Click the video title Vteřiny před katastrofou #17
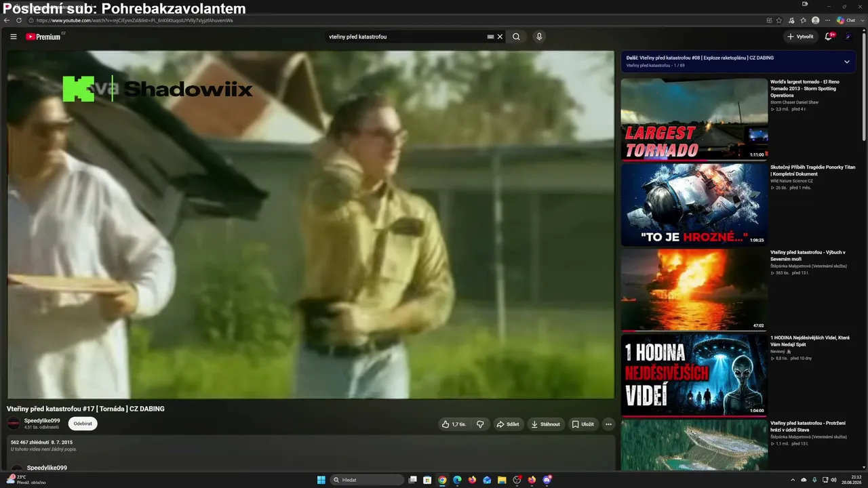 pyautogui.click(x=85, y=409)
